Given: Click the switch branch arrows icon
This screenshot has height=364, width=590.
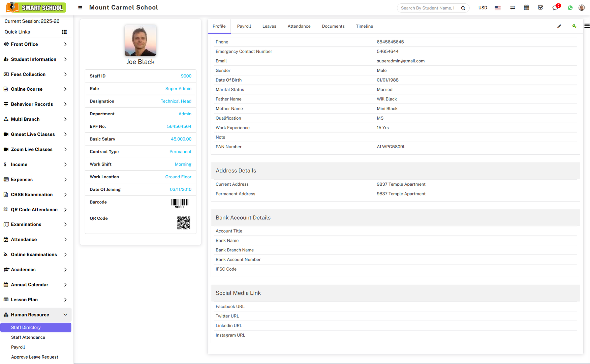Looking at the screenshot, I should click(512, 8).
